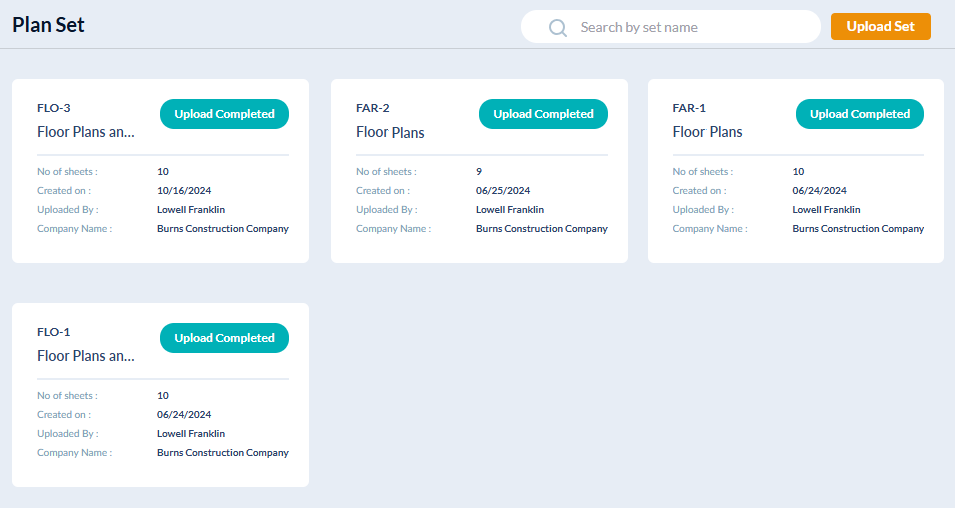
Task: Click Burns Construction Company on FLO-1 card
Action: coord(222,453)
